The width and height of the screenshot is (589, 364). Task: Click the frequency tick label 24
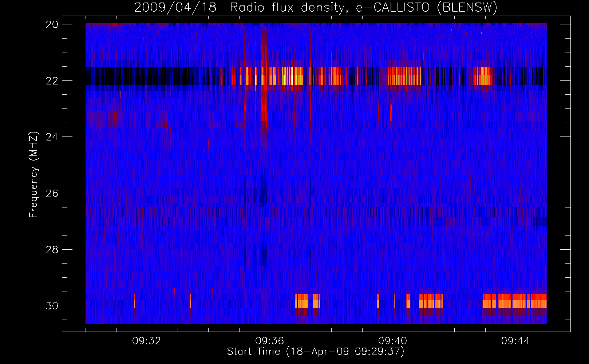click(52, 137)
